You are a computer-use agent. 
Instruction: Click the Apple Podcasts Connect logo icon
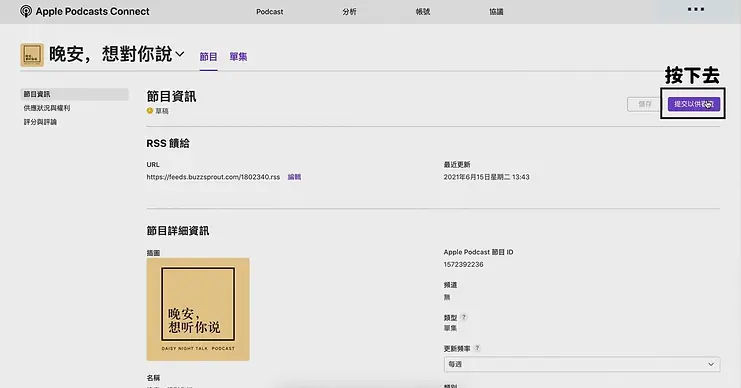pyautogui.click(x=26, y=11)
